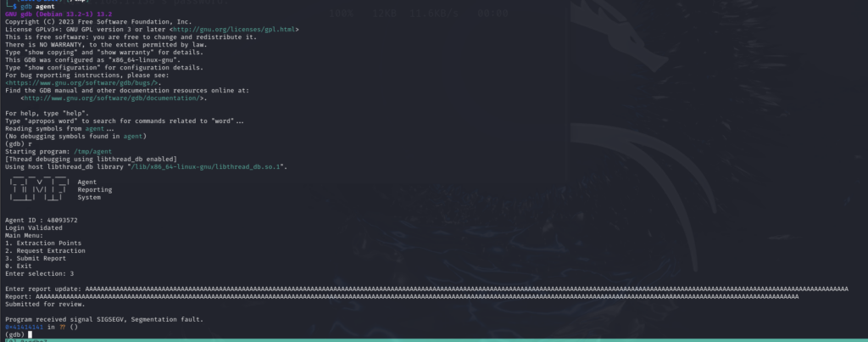Viewport: 868px width, 342px height.
Task: Click the final (gdb) prompt cursor
Action: [30, 335]
